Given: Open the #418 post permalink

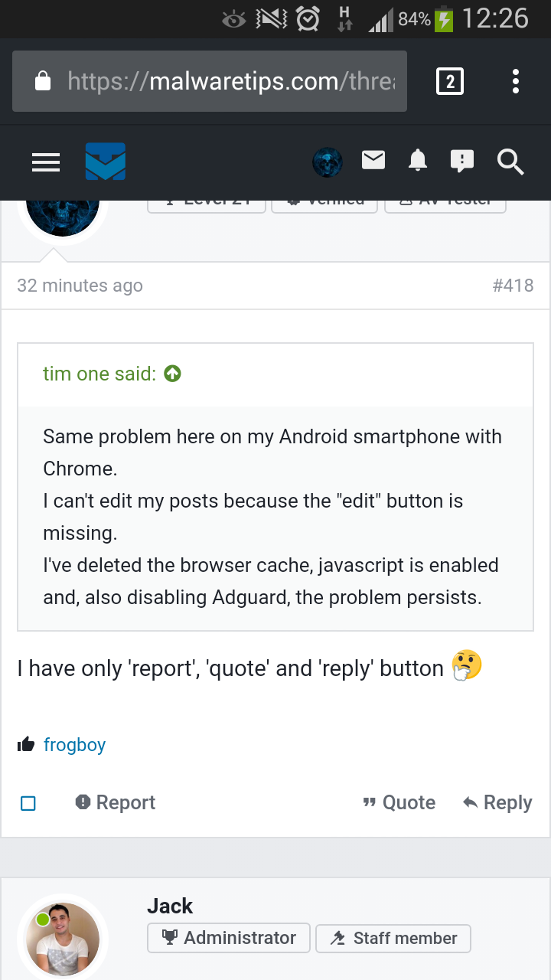Looking at the screenshot, I should click(x=513, y=286).
